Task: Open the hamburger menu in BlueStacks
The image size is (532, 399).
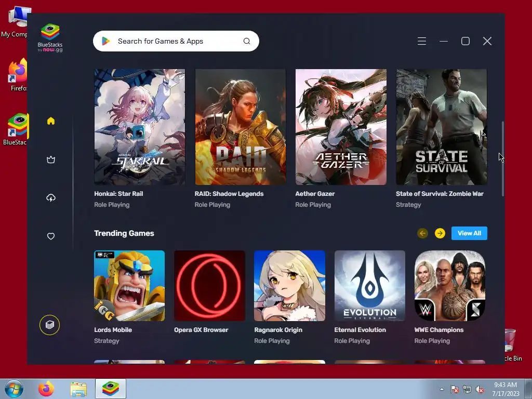Action: [422, 41]
